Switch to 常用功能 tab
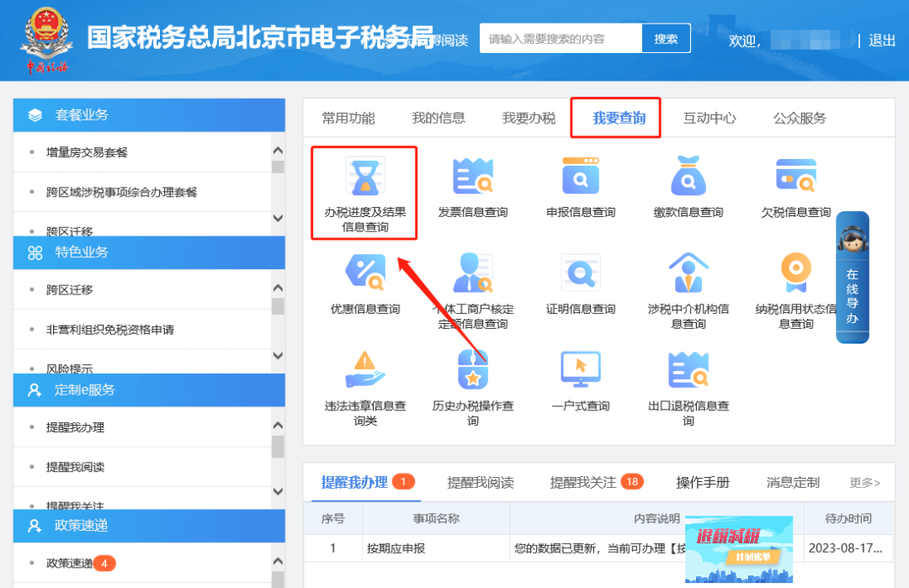This screenshot has width=909, height=588. point(348,118)
